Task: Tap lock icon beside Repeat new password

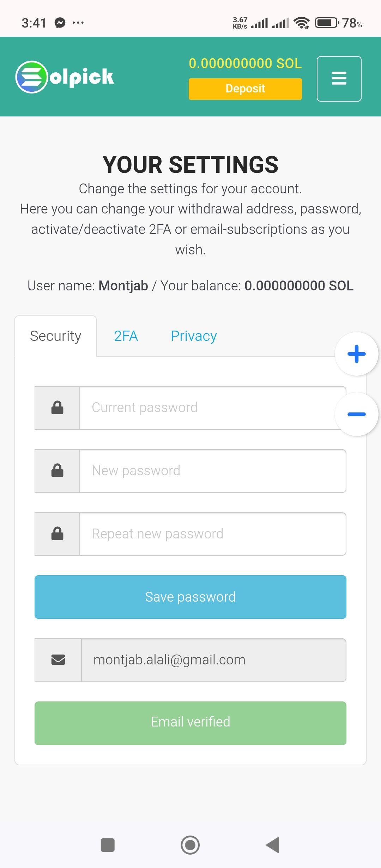Action: click(58, 534)
